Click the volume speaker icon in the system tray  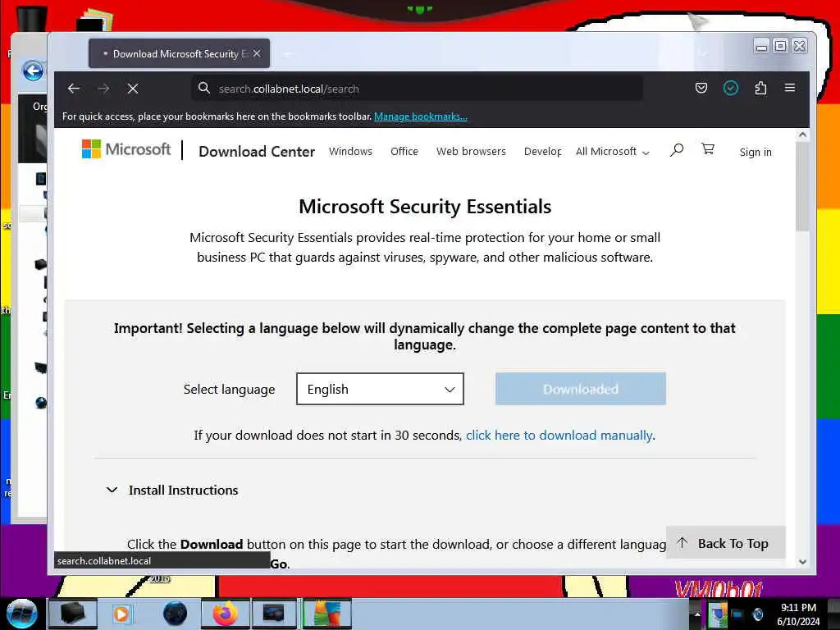click(x=757, y=614)
